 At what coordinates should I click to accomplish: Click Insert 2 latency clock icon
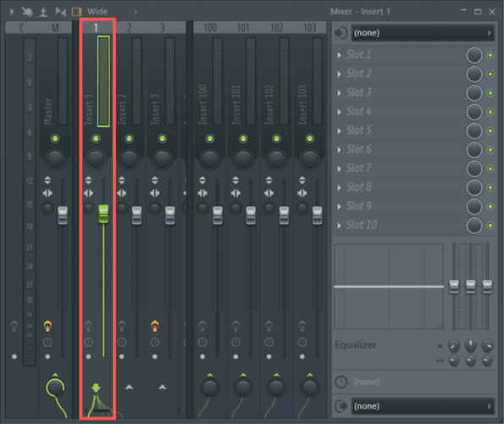tap(121, 342)
